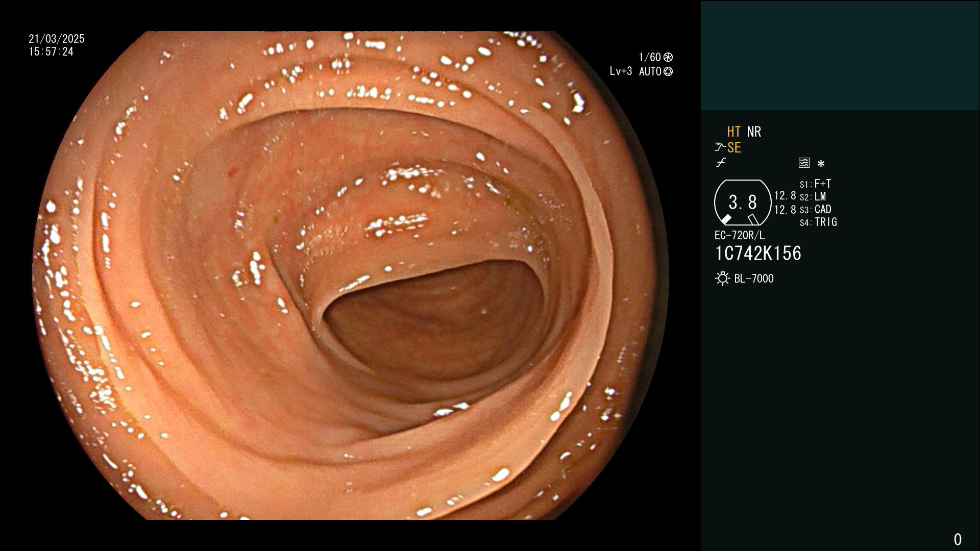
Task: Click the dark lumen opening in endoscopic image
Action: point(434,321)
